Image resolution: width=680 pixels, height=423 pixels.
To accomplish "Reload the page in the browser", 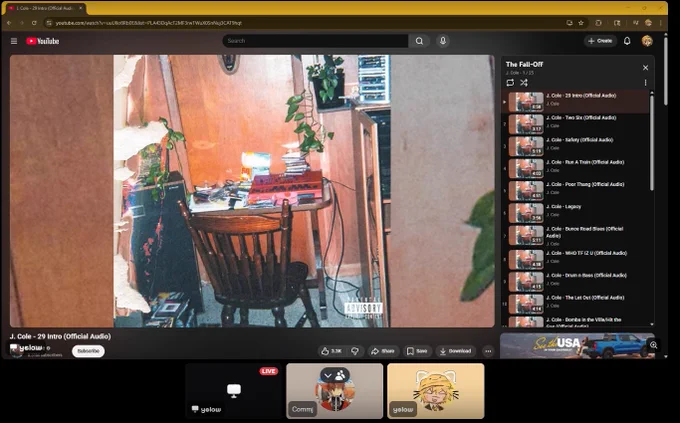I will (34, 23).
